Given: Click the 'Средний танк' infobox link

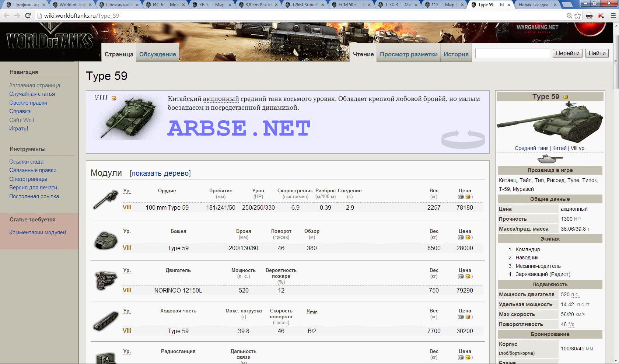Looking at the screenshot, I should (x=531, y=148).
